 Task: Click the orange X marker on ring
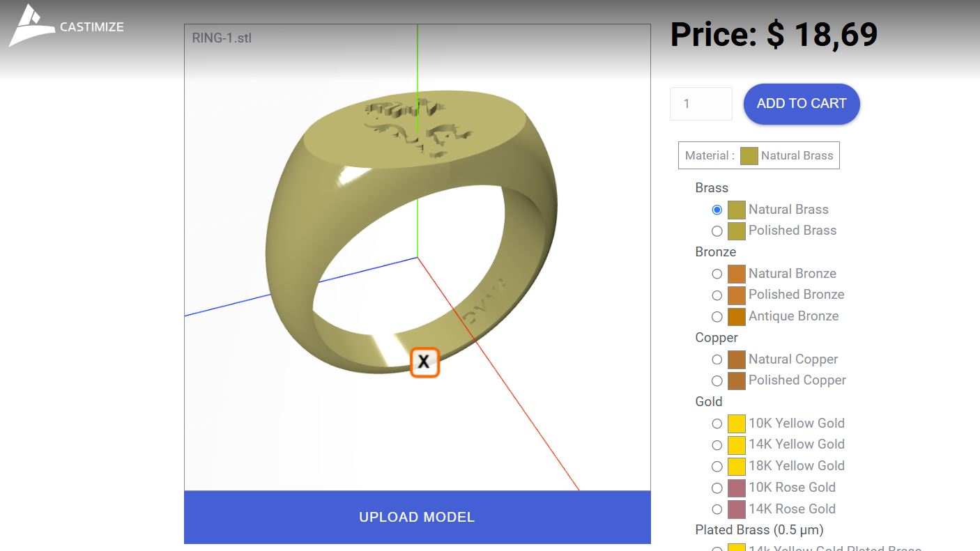coord(424,362)
